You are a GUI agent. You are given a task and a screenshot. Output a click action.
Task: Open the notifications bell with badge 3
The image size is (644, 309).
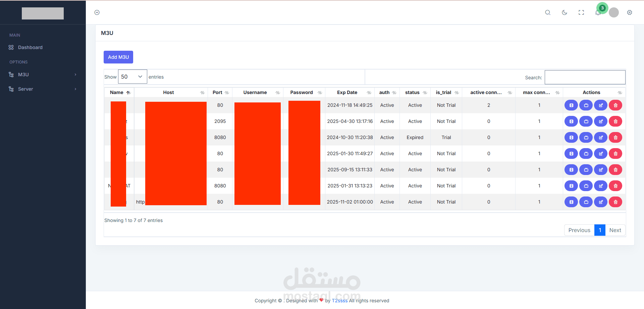tap(598, 12)
